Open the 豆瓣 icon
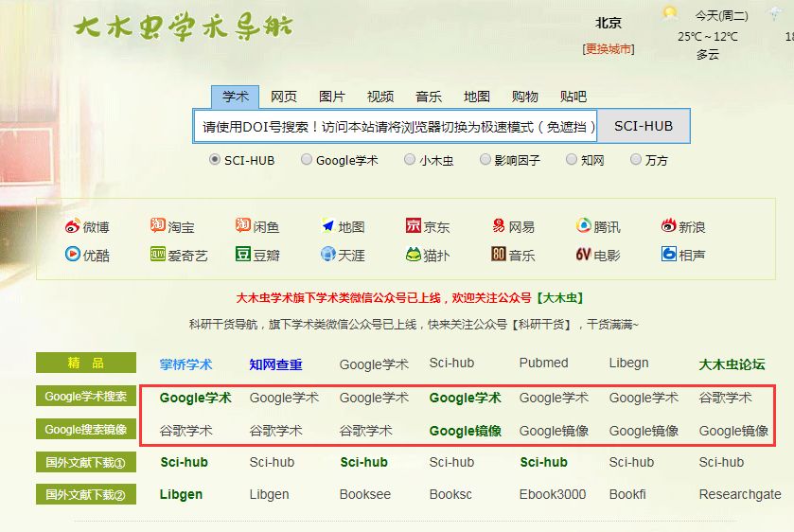This screenshot has width=794, height=532. [243, 254]
